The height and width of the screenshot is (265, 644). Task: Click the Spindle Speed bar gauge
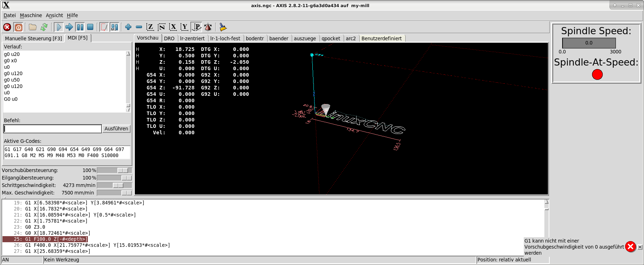tap(589, 43)
